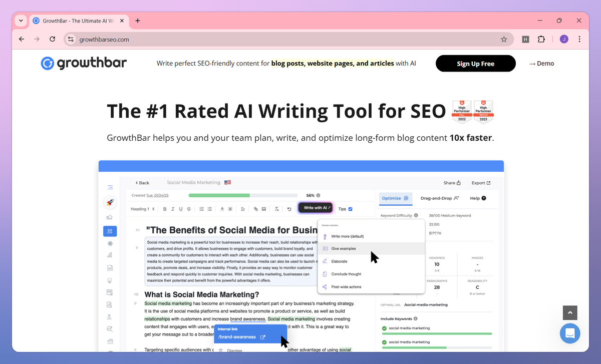The image size is (601, 364).
Task: Apply strikethrough from the editor toolbar
Action: (188, 209)
